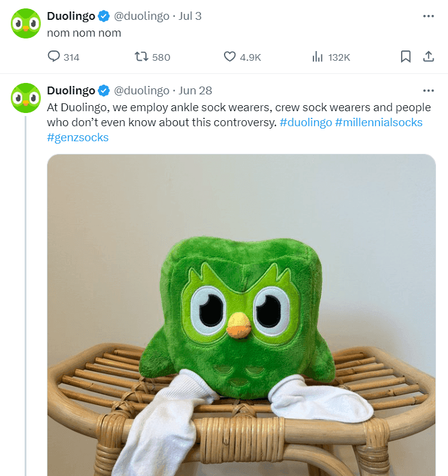
Task: Open the plush owl with socks photo
Action: tap(241, 313)
